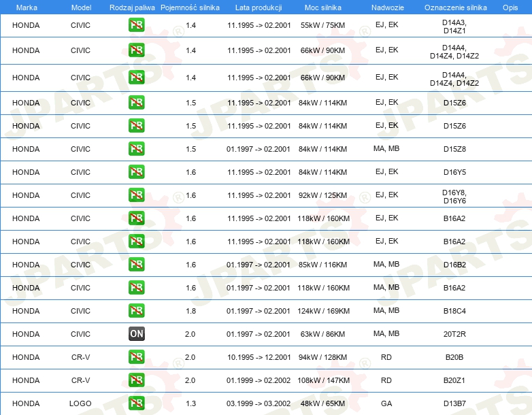Select the 124kW / 169KM power cell
532x415 pixels.
[x=323, y=311]
